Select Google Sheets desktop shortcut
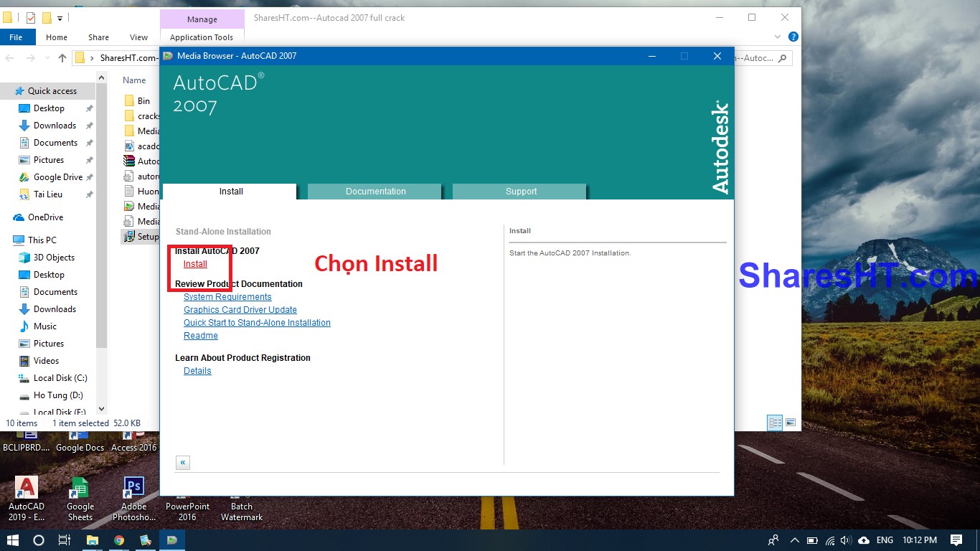Screen dimensions: 980x551 80,499
